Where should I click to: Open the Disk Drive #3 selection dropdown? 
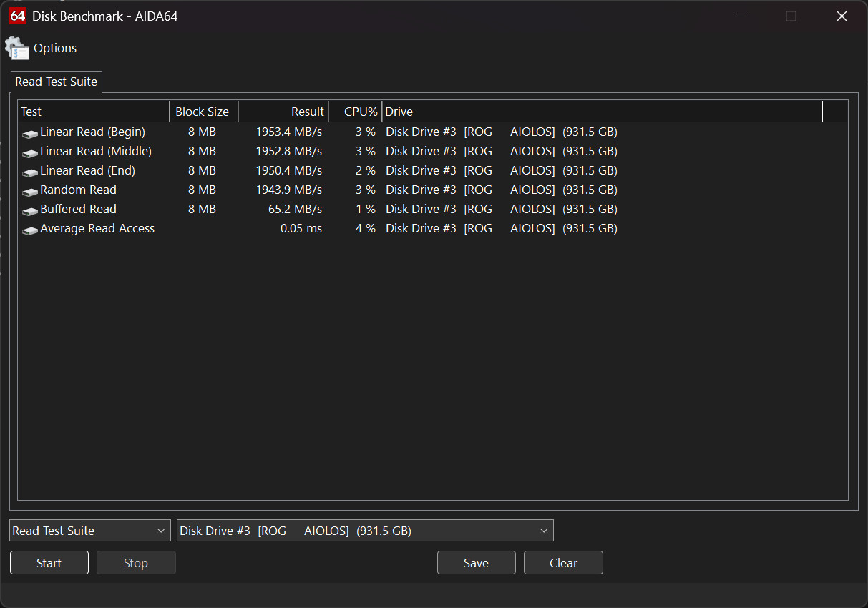[365, 531]
